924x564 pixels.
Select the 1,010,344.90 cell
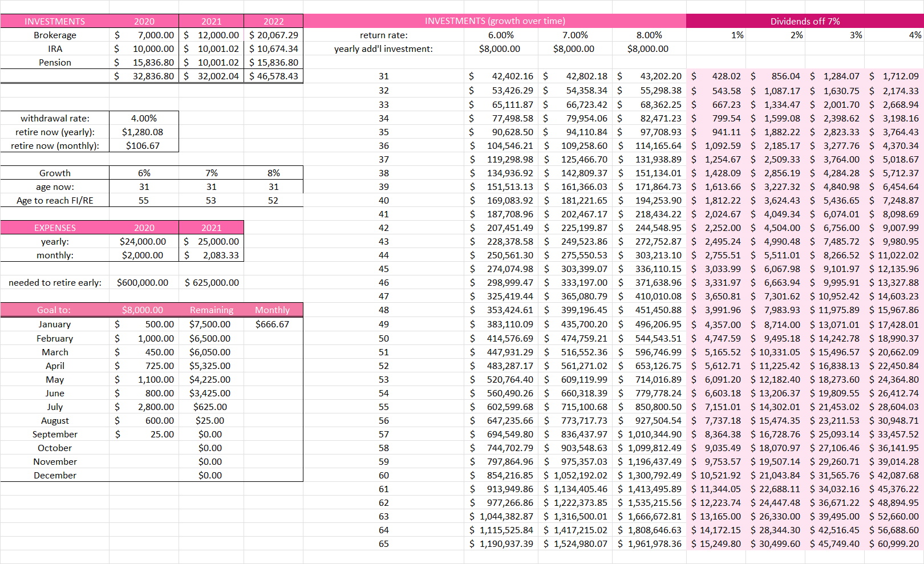point(649,434)
